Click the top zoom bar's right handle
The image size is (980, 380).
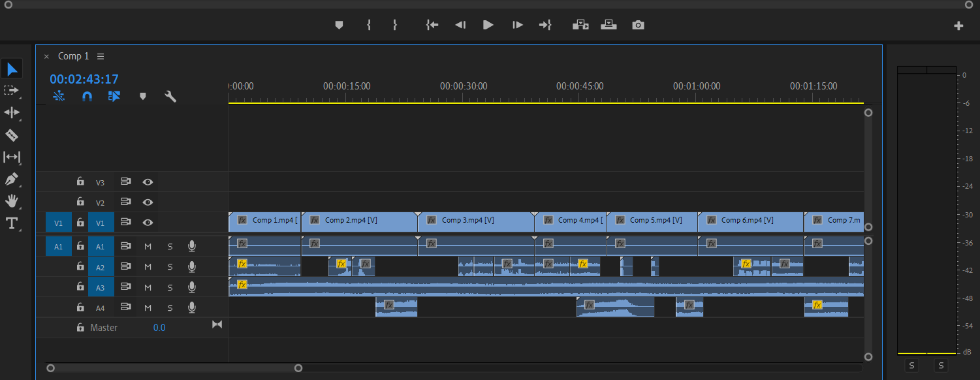[x=968, y=5]
